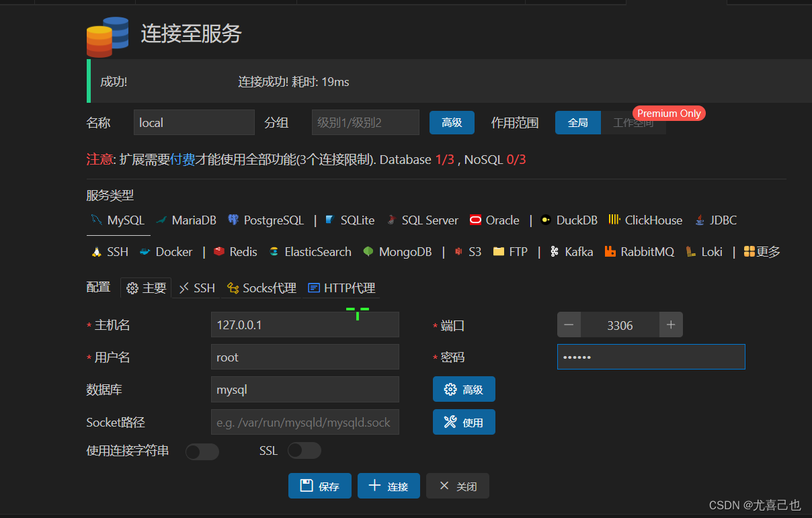Open the Socks代理 tab

pyautogui.click(x=261, y=288)
